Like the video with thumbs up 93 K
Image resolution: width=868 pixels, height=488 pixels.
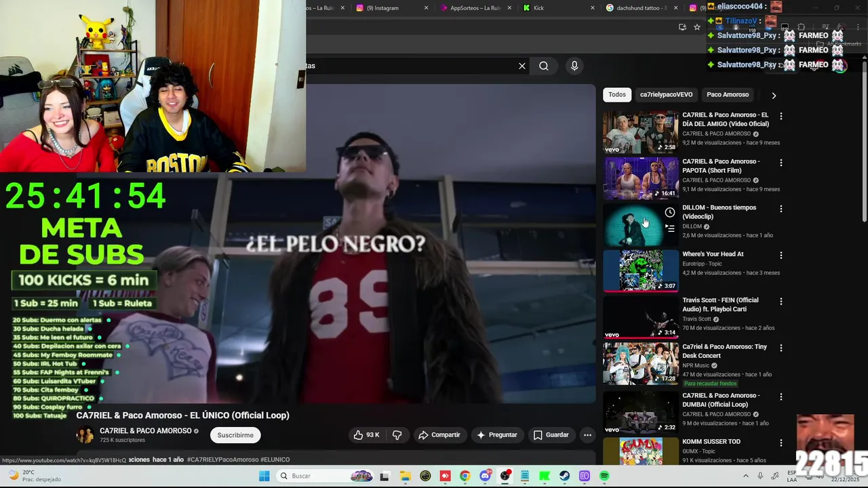tap(366, 435)
